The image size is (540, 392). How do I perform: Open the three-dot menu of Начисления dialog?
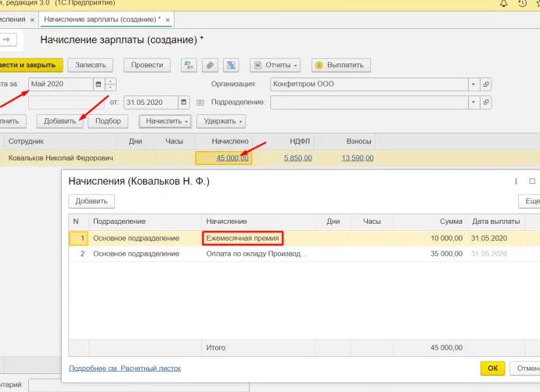click(x=516, y=182)
